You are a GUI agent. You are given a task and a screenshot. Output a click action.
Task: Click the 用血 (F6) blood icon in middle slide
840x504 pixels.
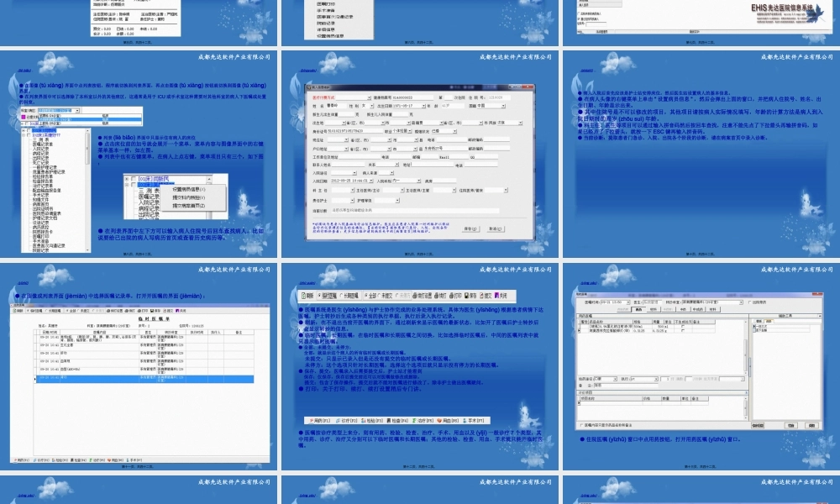(447, 420)
